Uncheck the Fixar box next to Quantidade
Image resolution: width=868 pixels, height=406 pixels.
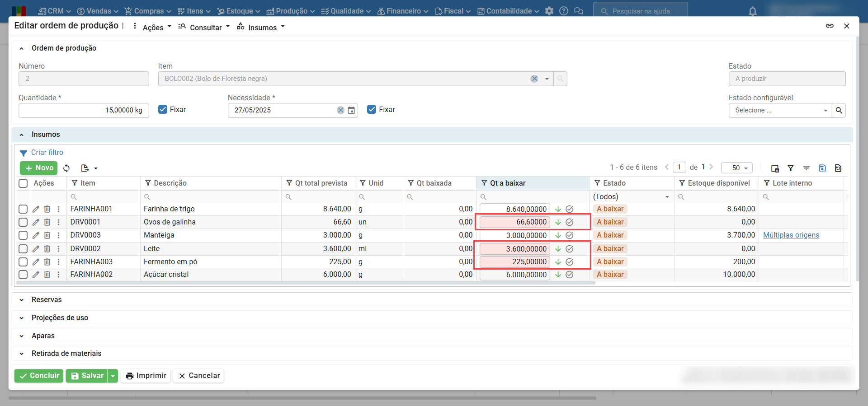coord(163,109)
